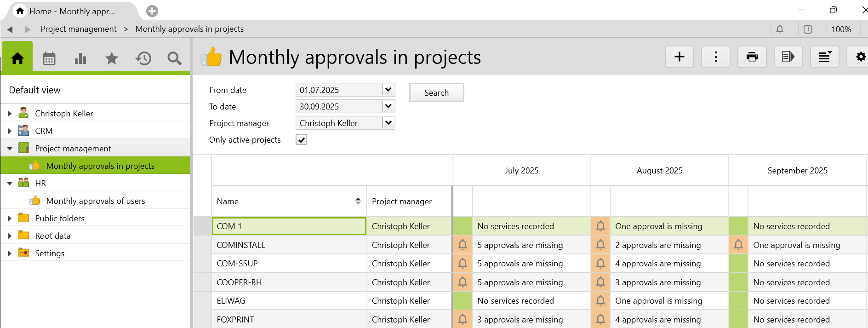Click Project management breadcrumb link
Image resolution: width=868 pixels, height=328 pixels.
click(x=79, y=29)
